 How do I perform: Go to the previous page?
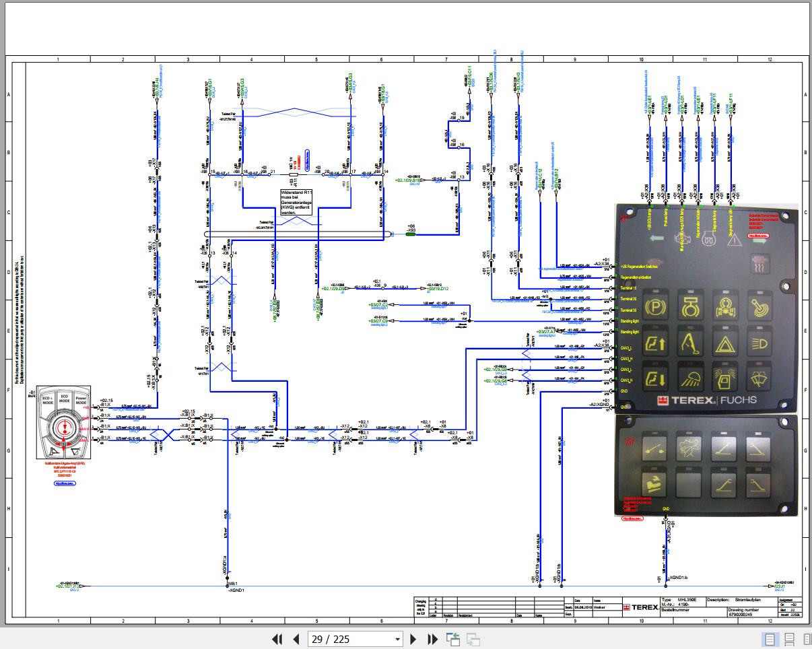click(296, 639)
